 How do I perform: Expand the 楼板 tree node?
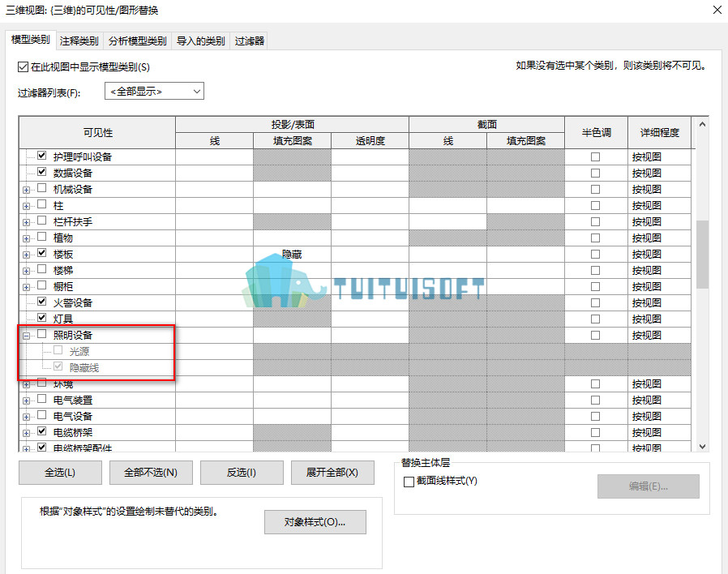[x=26, y=255]
